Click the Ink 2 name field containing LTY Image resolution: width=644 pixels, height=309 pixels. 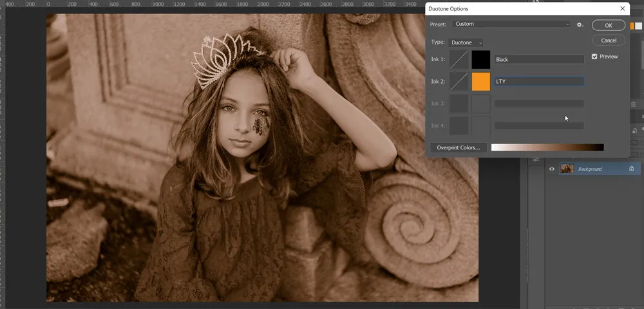point(539,81)
